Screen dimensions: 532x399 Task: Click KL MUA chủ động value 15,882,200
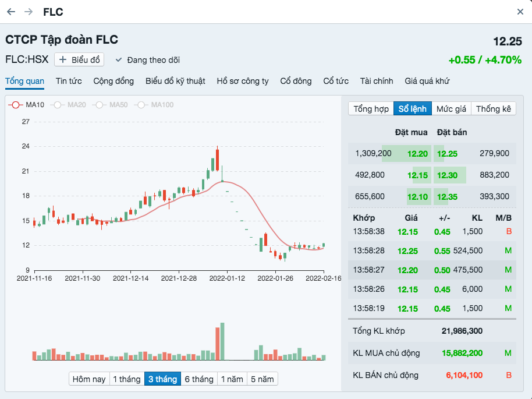[462, 353]
